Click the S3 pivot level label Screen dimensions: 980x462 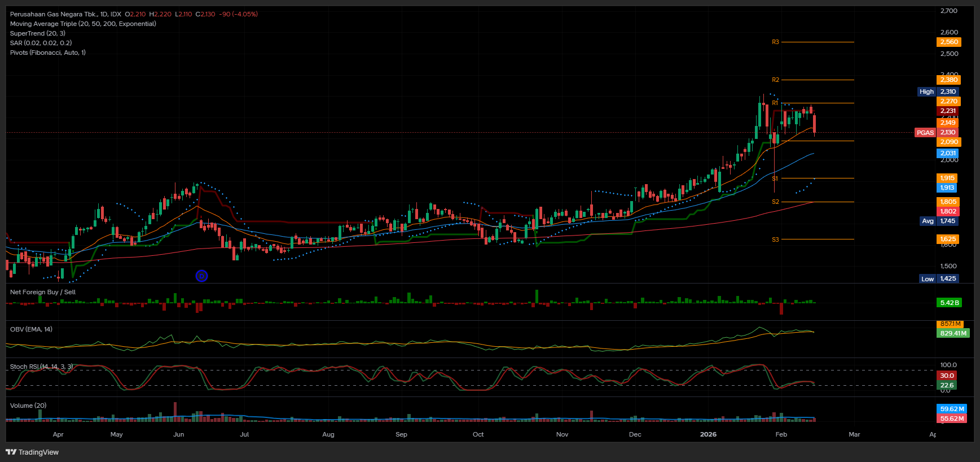coord(775,239)
